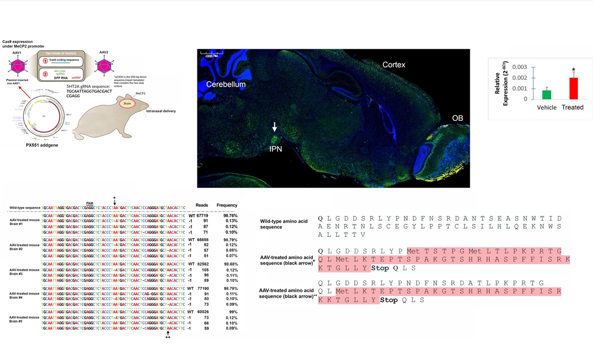Click the Reads column header
The width and height of the screenshot is (593, 364).
pos(202,205)
